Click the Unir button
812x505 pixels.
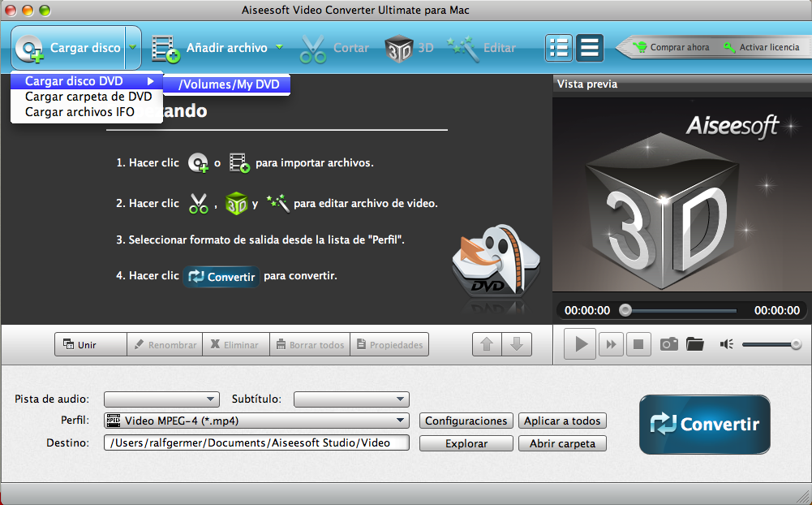click(91, 345)
